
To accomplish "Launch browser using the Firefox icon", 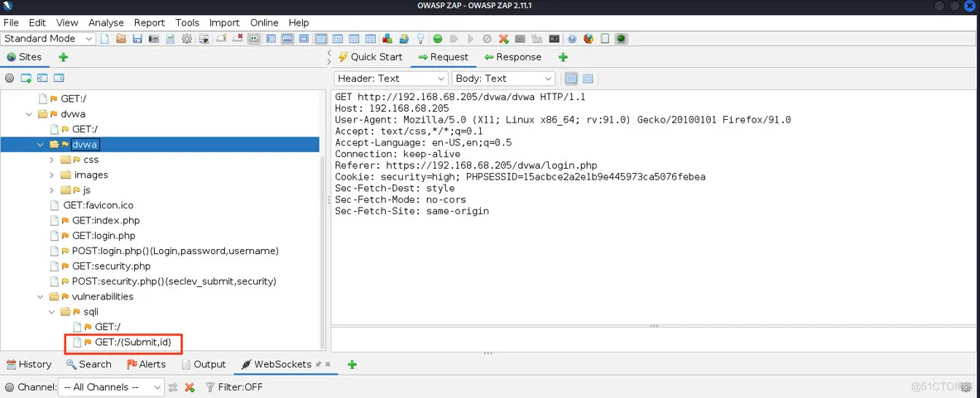I will click(588, 39).
